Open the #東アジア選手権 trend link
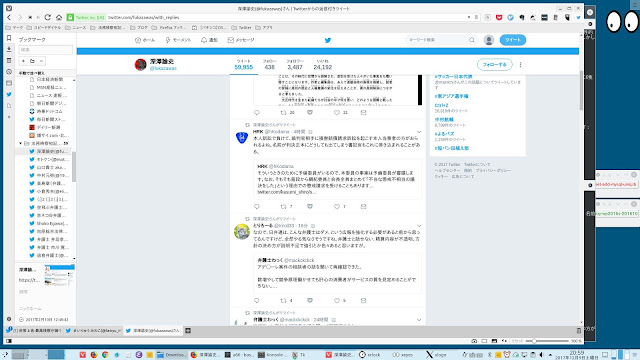The height and width of the screenshot is (360, 640). pos(451,96)
